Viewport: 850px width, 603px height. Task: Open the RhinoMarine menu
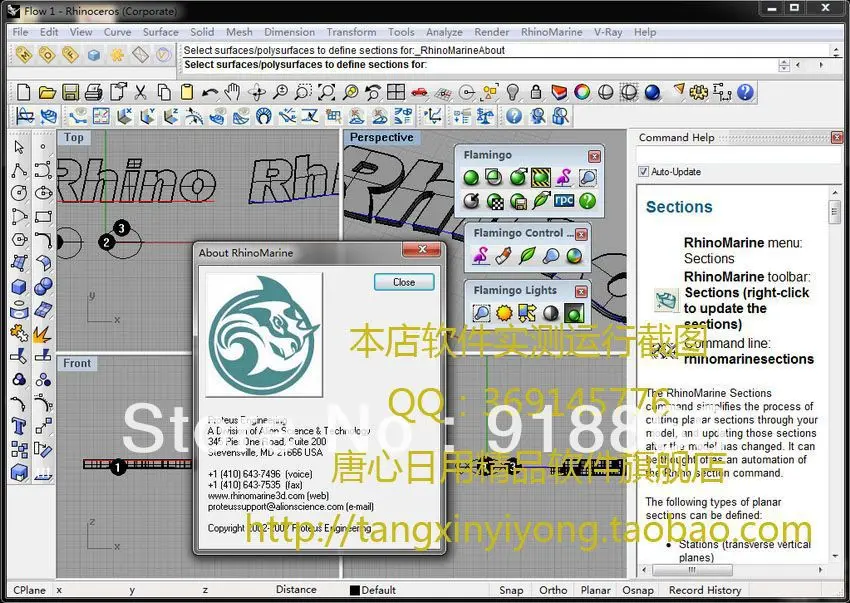[x=552, y=31]
